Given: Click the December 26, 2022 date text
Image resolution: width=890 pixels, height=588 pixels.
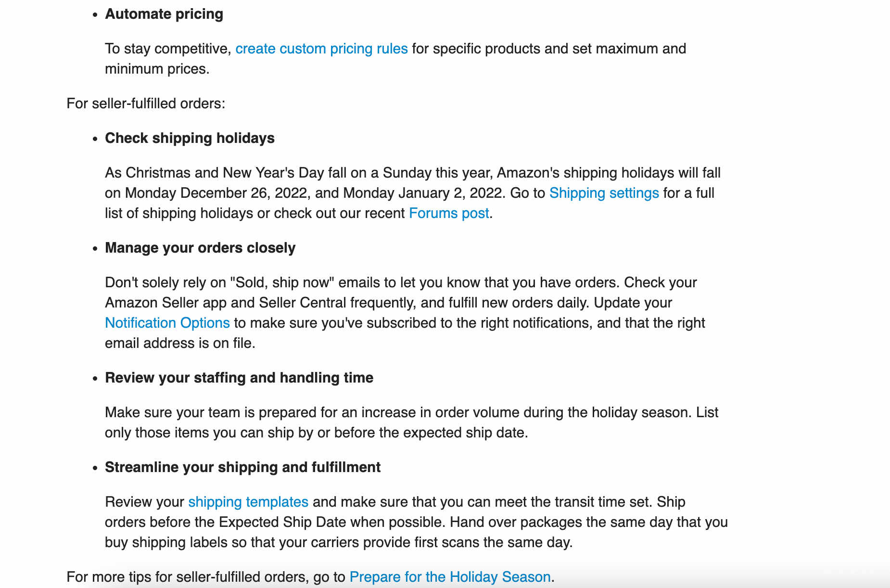Looking at the screenshot, I should coord(244,193).
